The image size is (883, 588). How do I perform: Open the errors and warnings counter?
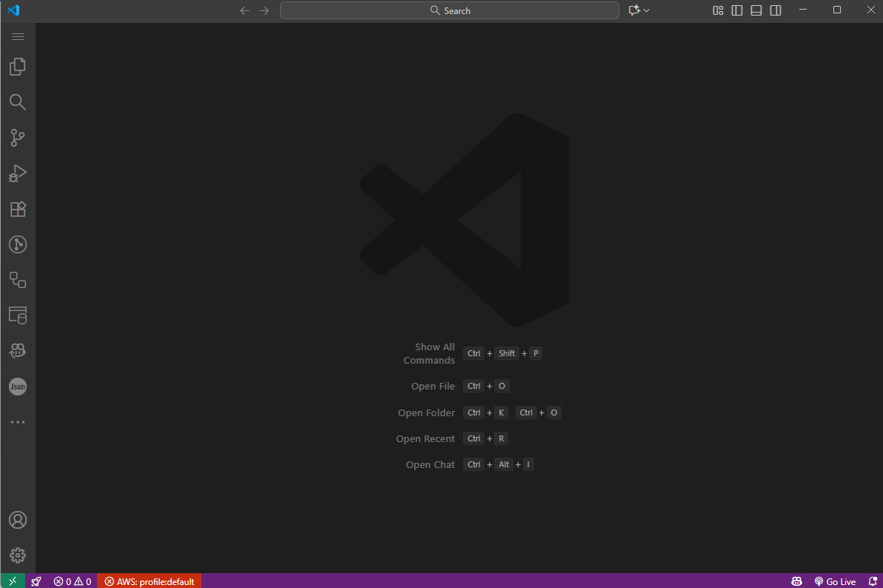pyautogui.click(x=72, y=581)
